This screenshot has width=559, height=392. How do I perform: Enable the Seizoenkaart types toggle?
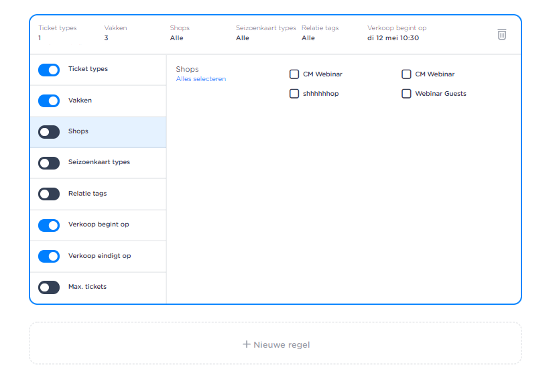[x=49, y=163]
